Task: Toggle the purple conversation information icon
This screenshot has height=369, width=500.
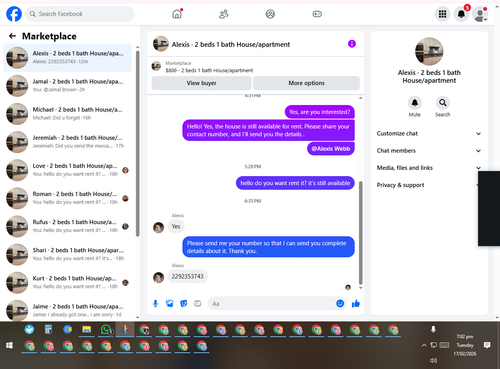Action: pos(352,44)
